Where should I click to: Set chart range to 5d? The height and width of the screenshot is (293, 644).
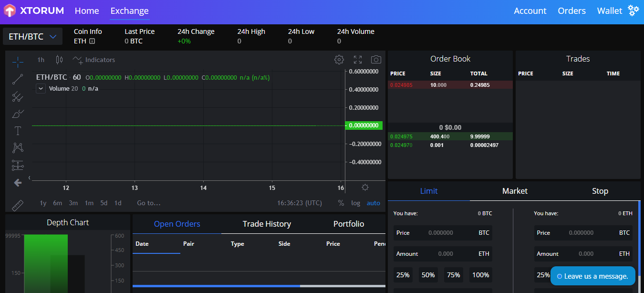point(104,203)
